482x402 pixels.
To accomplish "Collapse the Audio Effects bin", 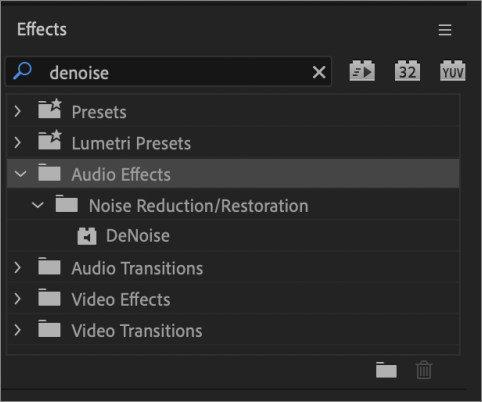I will click(21, 174).
